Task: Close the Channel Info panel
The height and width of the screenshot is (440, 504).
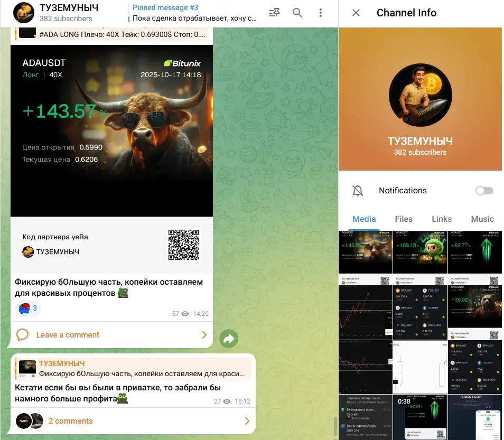Action: [356, 13]
